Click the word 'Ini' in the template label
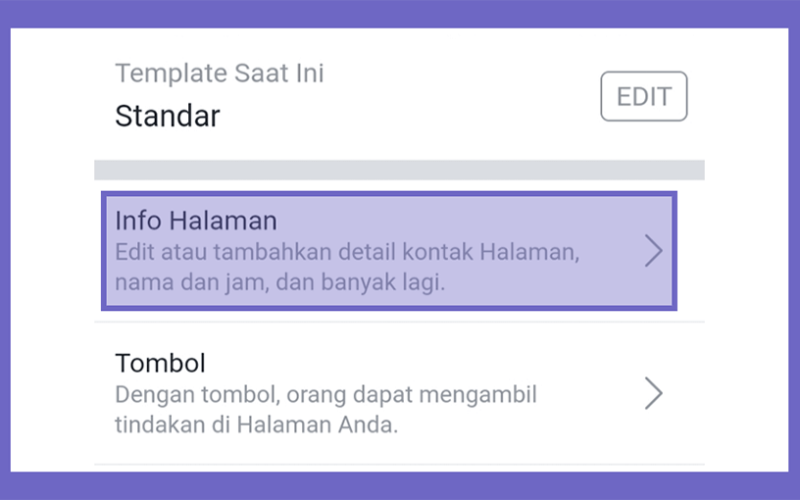The image size is (800, 500). [310, 73]
